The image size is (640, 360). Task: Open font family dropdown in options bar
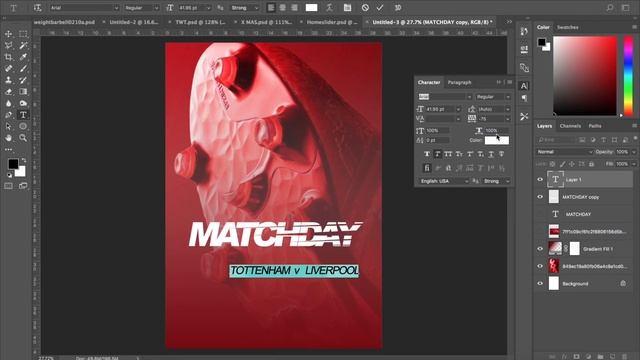click(x=116, y=8)
